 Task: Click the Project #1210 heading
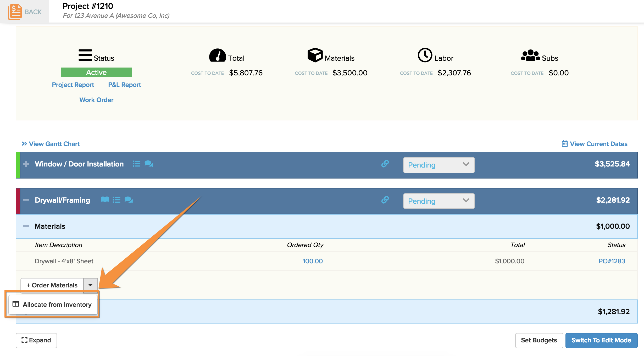(x=88, y=6)
